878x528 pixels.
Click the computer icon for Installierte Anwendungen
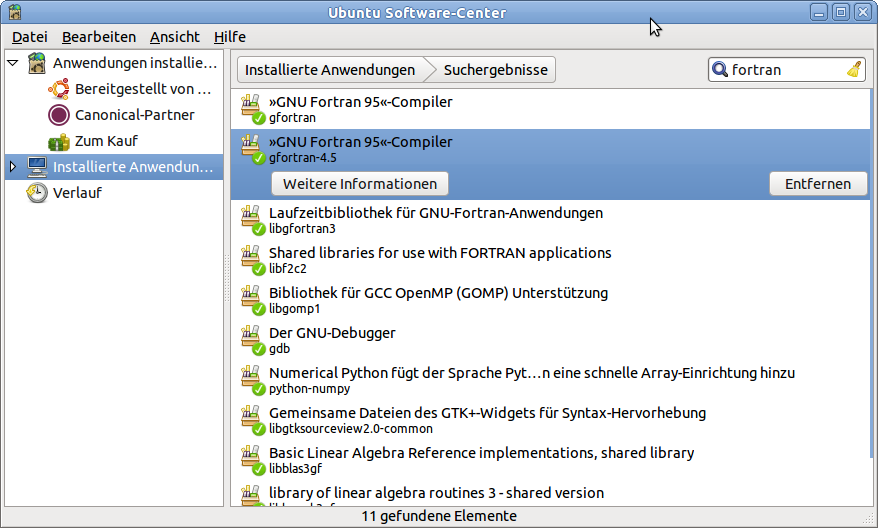point(37,167)
